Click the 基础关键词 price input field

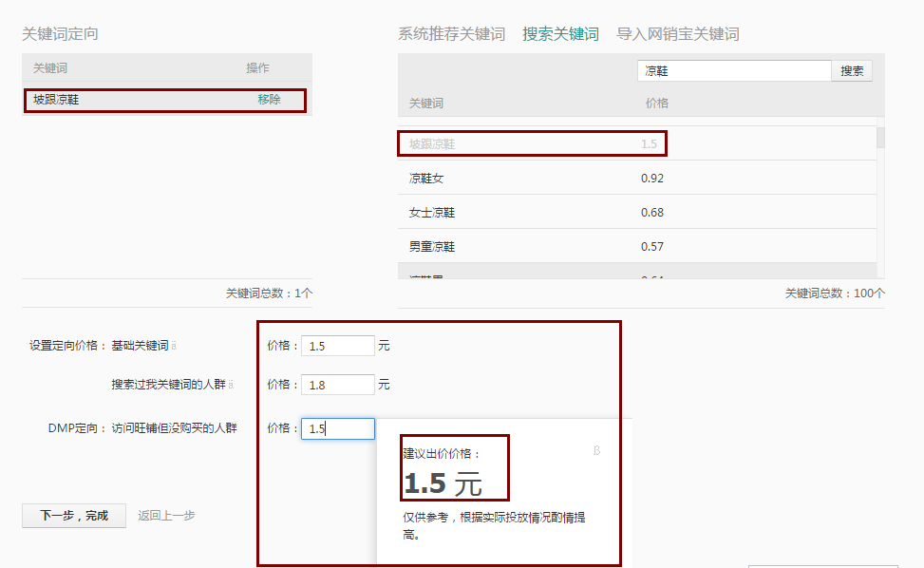(x=338, y=346)
